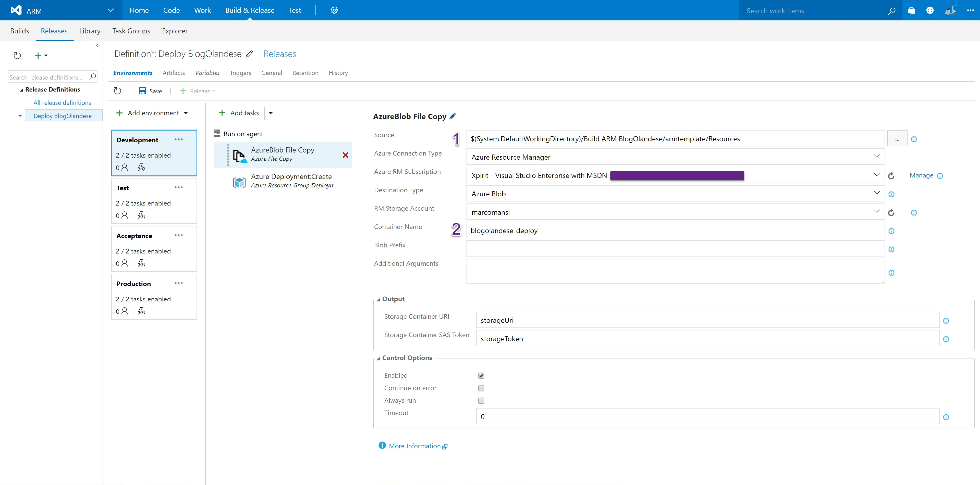Browse source path with ellipsis button
Image resolution: width=980 pixels, height=485 pixels.
coord(897,139)
